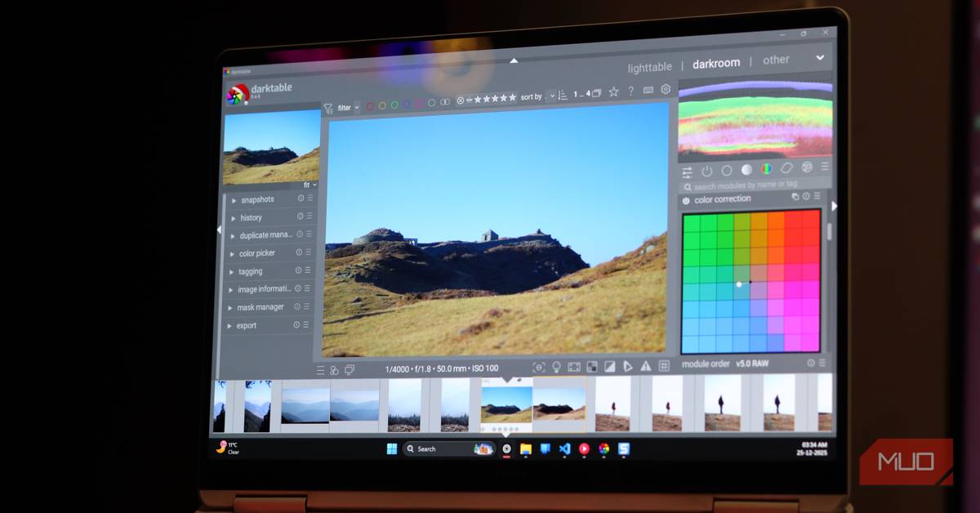This screenshot has height=513, width=980.
Task: Expand the mask manager panel
Action: point(230,308)
